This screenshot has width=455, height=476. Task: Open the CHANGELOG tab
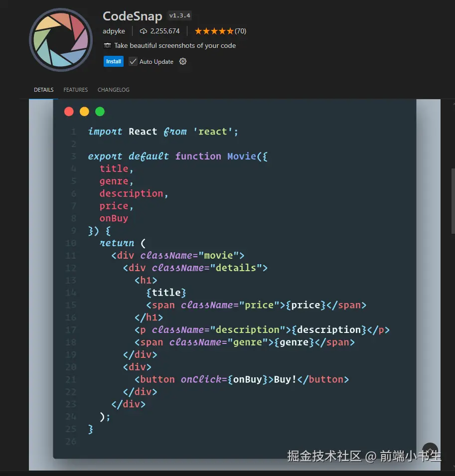click(x=113, y=90)
